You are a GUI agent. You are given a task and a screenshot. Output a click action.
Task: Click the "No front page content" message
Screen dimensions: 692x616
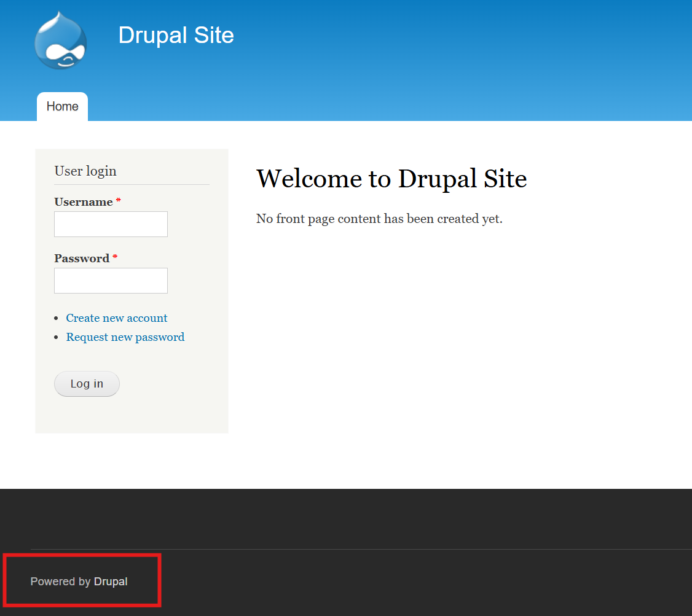point(380,219)
